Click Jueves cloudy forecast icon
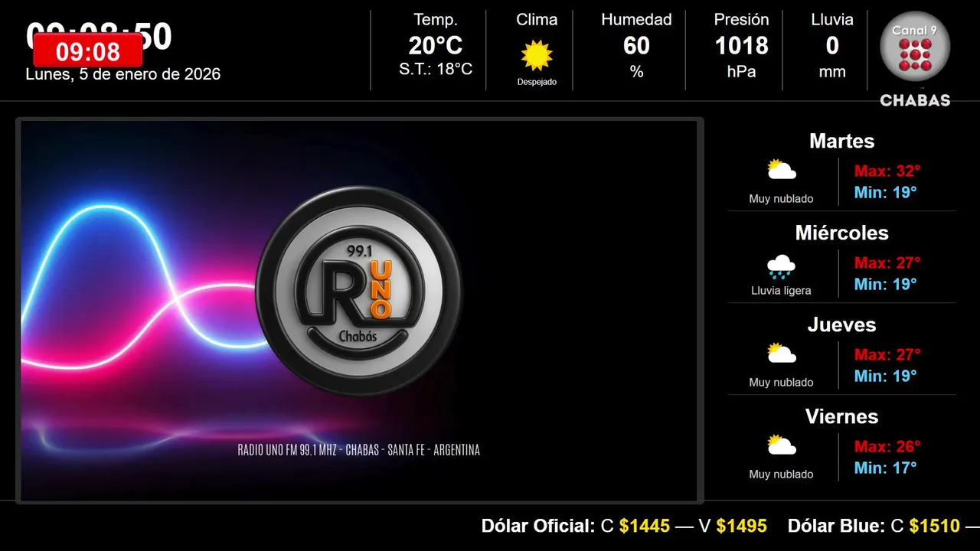This screenshot has height=551, width=980. click(782, 353)
